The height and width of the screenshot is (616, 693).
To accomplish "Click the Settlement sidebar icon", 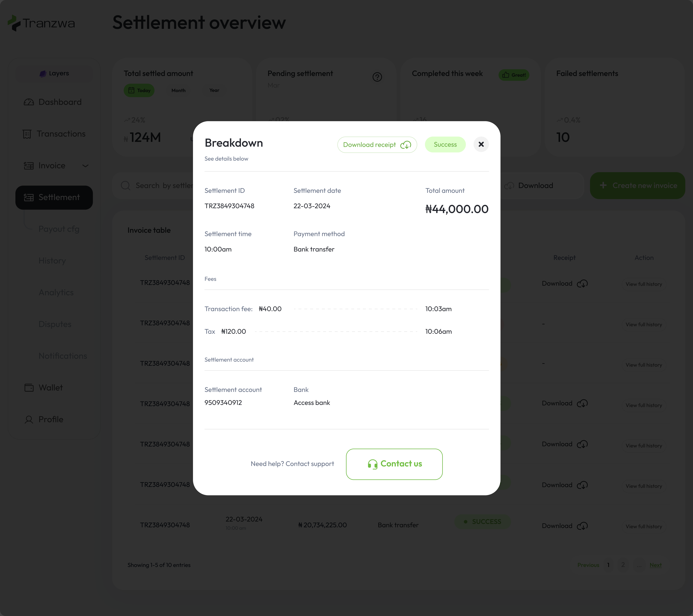I will pyautogui.click(x=29, y=197).
